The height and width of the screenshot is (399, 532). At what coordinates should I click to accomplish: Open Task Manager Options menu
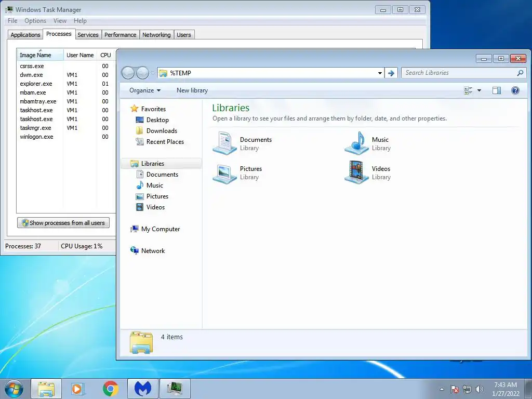[35, 21]
